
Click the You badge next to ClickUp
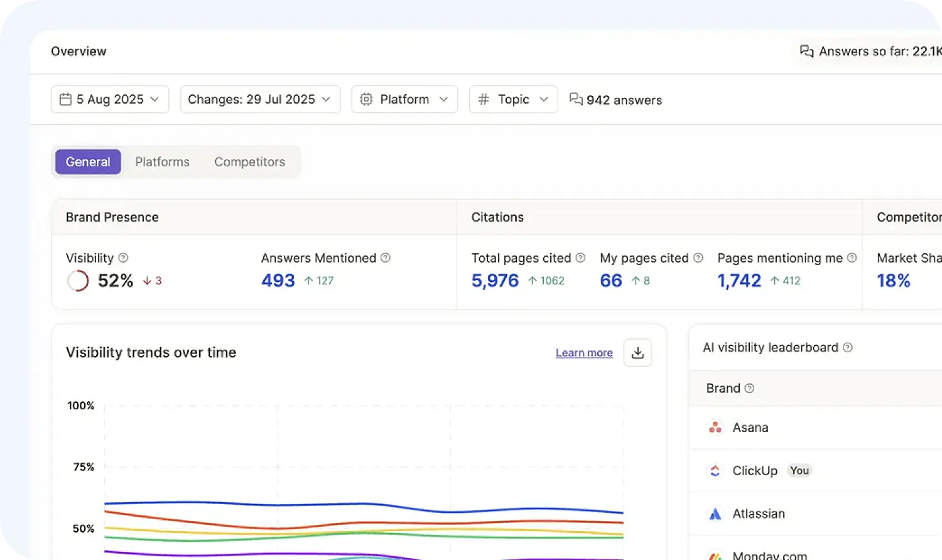click(799, 470)
